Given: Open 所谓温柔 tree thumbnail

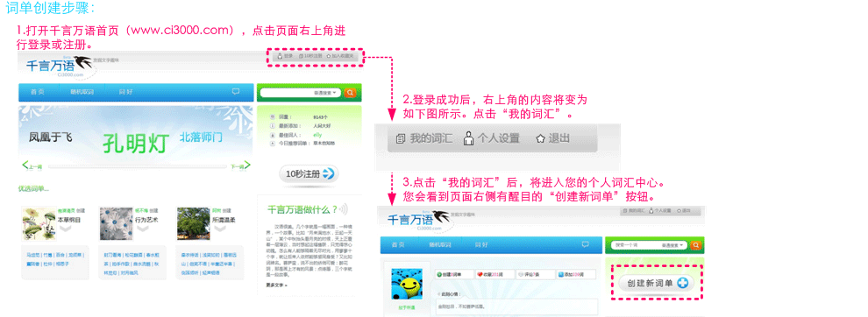Looking at the screenshot, I should [x=194, y=223].
